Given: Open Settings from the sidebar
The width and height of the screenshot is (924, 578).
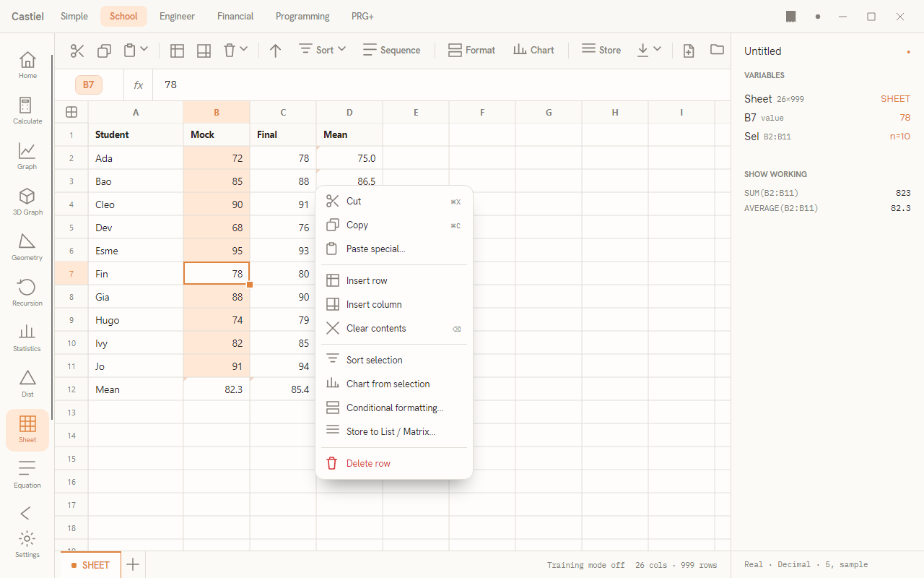Looking at the screenshot, I should pyautogui.click(x=27, y=544).
